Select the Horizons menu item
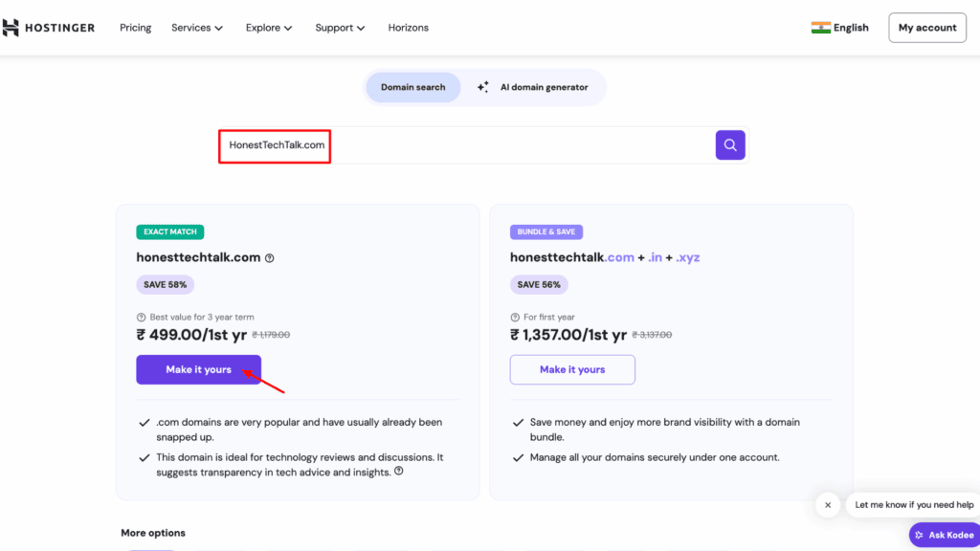Viewport: 980px width, 551px height. tap(408, 28)
